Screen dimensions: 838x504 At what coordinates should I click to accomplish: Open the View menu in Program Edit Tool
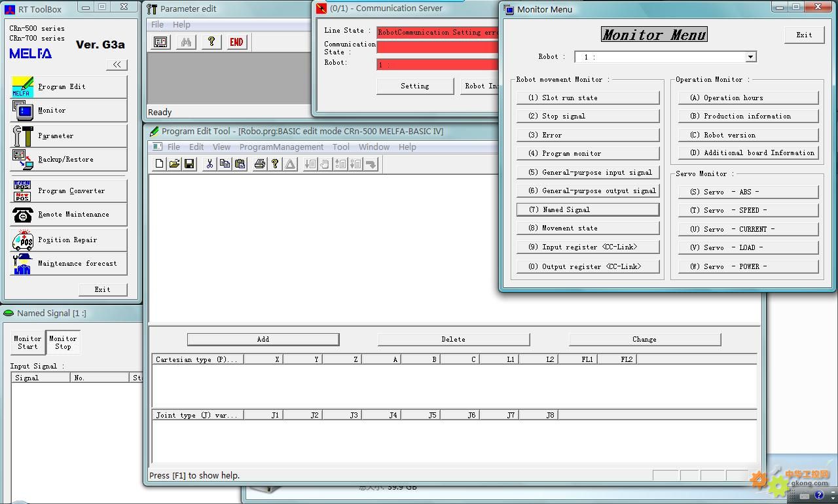[221, 147]
